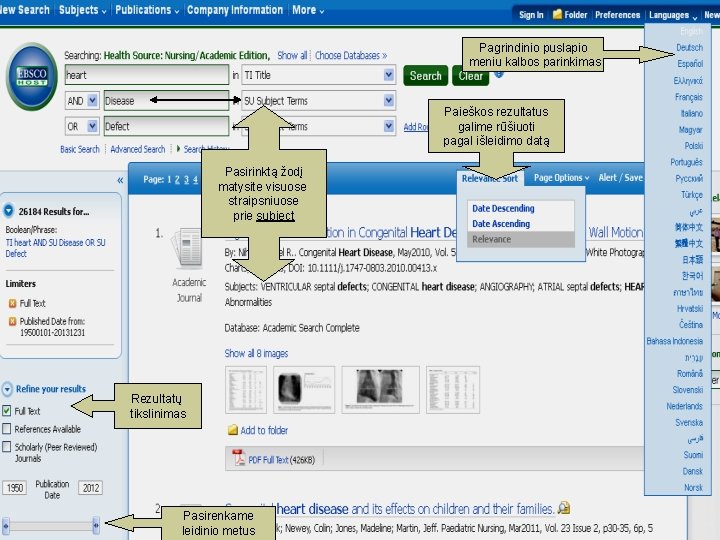Open the More menu
The image size is (720, 540).
pos(308,10)
